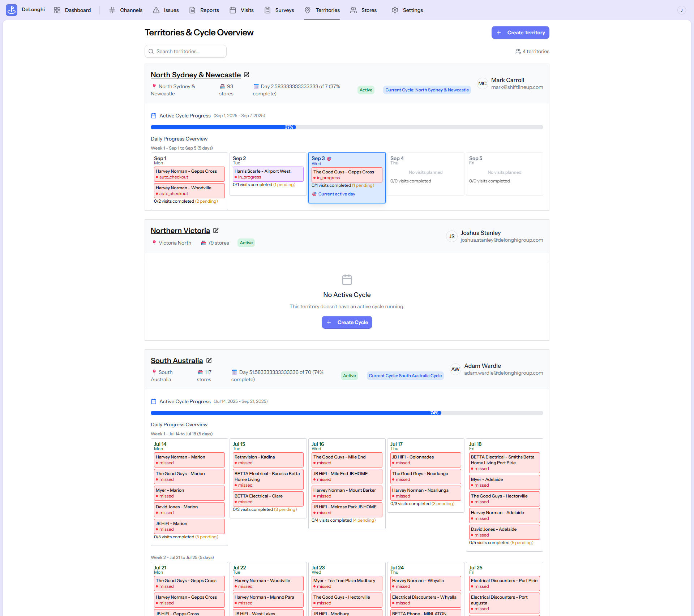This screenshot has height=616, width=694.
Task: Select Electrical Discounters - Port Pirie visit
Action: 505,583
